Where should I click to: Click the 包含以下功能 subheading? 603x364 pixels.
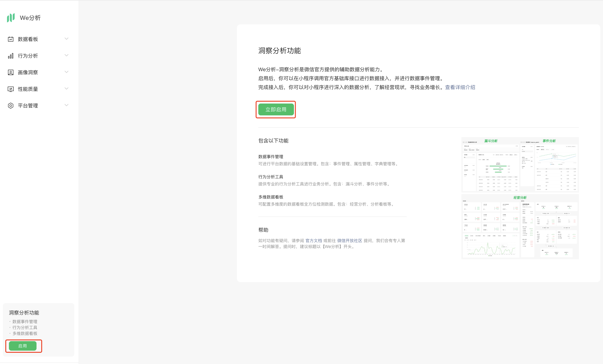coord(273,141)
